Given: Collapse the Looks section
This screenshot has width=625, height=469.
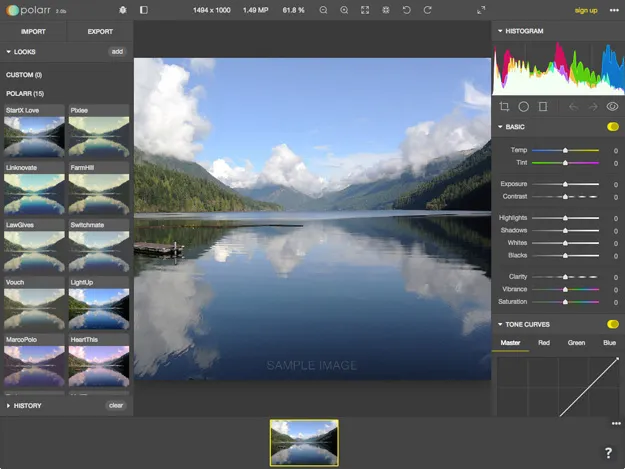Looking at the screenshot, I should (x=24, y=51).
